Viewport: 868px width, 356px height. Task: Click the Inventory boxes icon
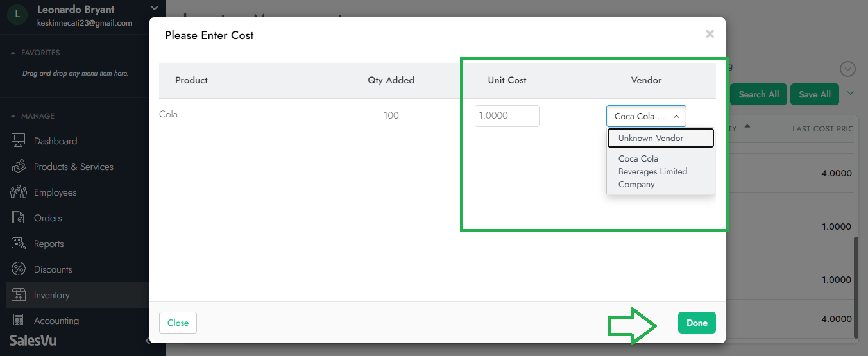coord(19,295)
